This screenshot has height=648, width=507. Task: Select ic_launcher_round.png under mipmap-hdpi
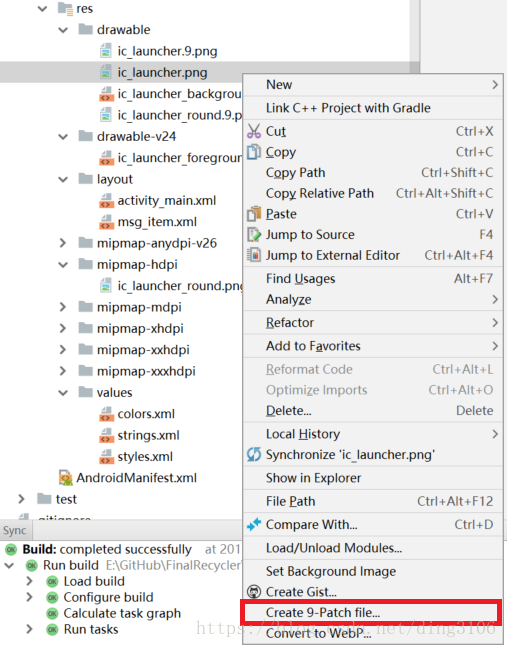coord(121,286)
